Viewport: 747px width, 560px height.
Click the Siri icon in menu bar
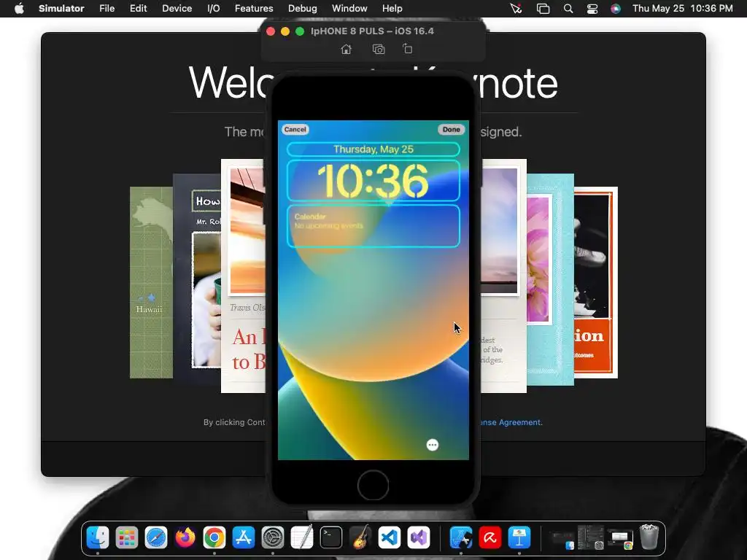pos(616,9)
